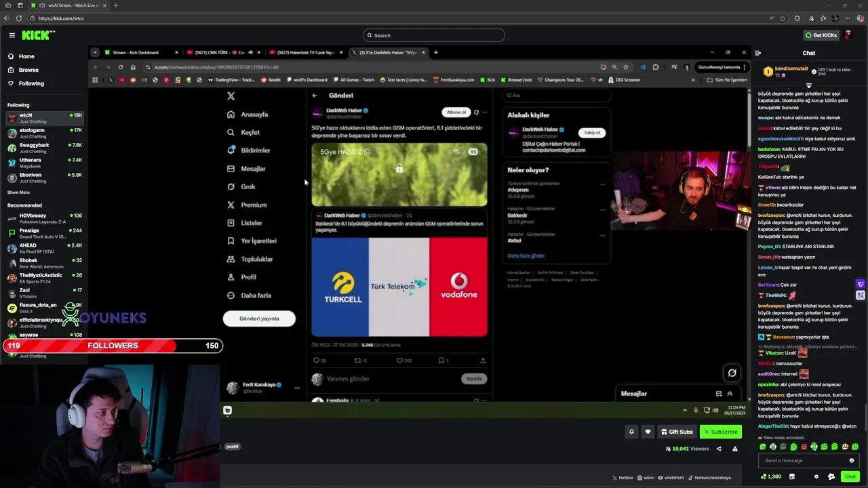Viewport: 868px width, 488px height.
Task: Open feritwtcnkarakaya TikTok link
Action: pyautogui.click(x=709, y=478)
